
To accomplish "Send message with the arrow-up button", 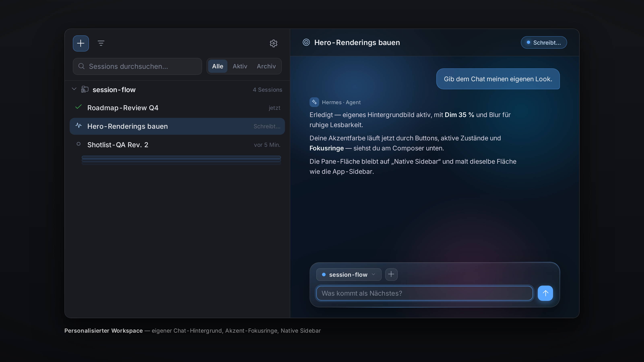I will (545, 293).
